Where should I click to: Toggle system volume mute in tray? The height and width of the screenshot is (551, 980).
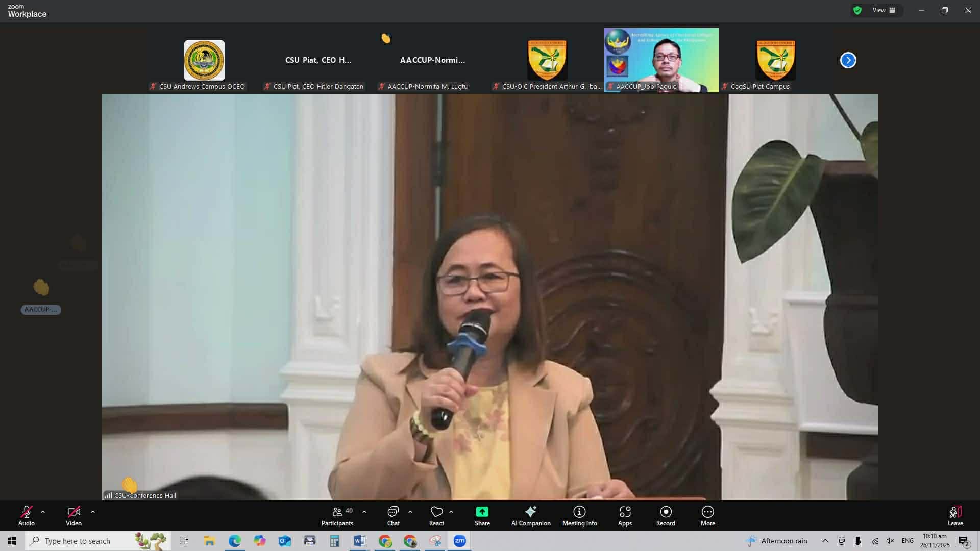click(890, 541)
